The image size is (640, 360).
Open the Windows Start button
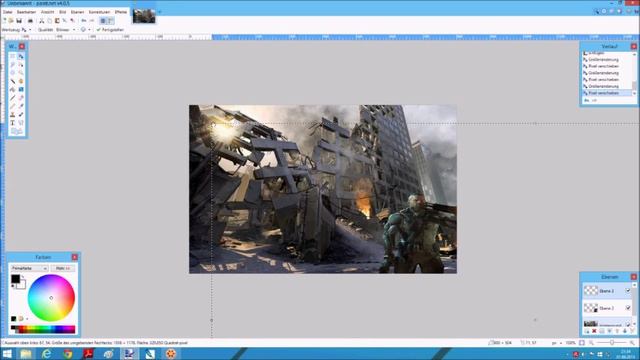tap(7, 353)
